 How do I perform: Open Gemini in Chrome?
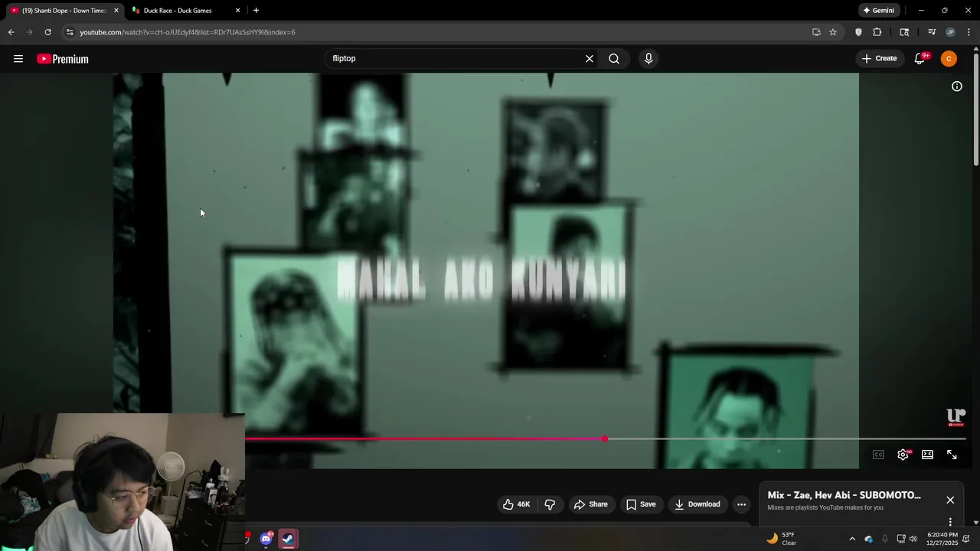878,11
